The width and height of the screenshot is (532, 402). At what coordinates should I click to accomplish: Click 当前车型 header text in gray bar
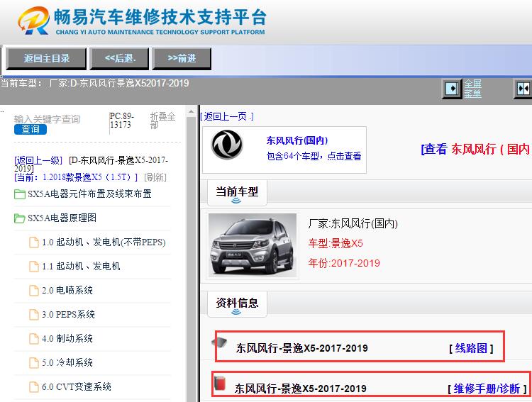[x=94, y=84]
